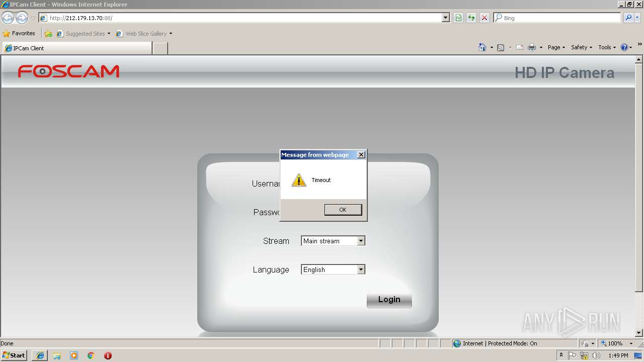Click the search magnifier button
644x362 pixels.
click(x=628, y=18)
